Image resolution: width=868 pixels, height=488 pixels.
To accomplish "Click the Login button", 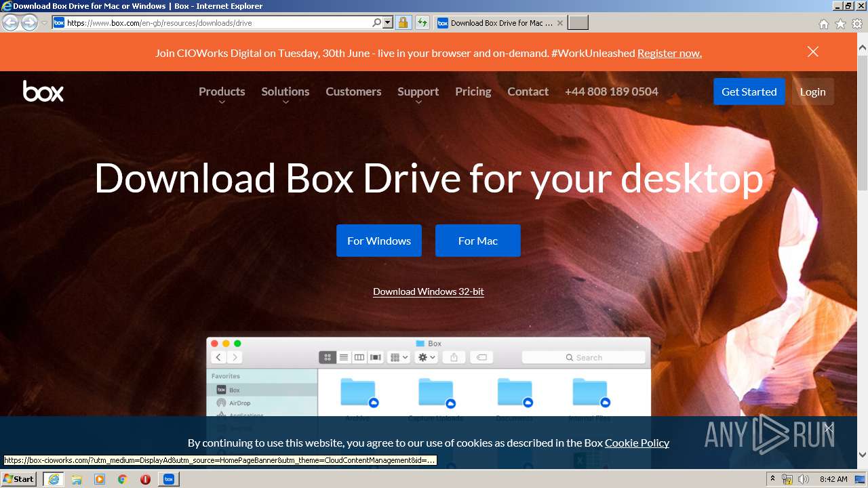I will point(812,91).
